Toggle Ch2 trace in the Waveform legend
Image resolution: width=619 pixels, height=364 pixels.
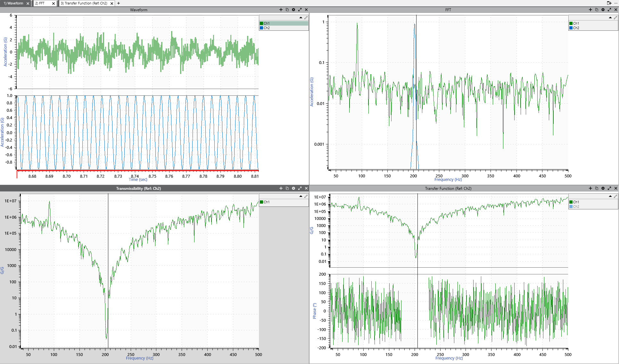coord(284,28)
